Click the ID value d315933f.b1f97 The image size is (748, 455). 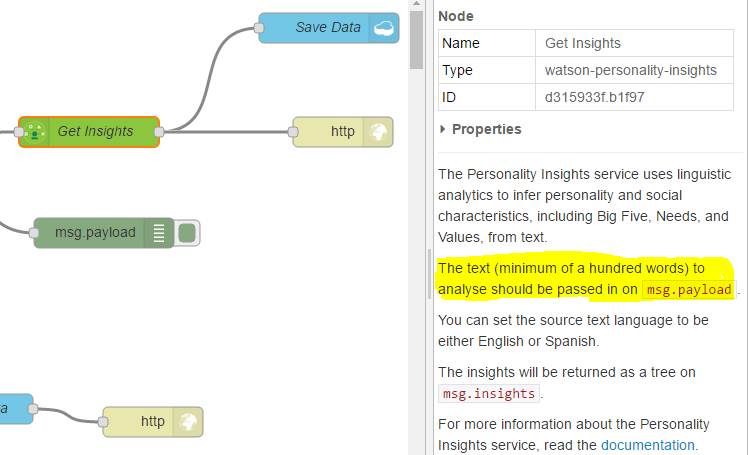594,97
